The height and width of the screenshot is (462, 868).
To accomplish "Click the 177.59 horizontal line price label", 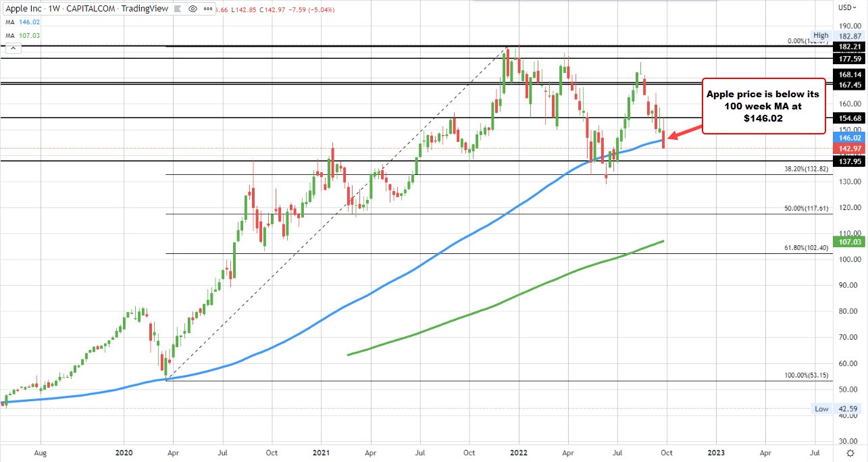I will (848, 59).
